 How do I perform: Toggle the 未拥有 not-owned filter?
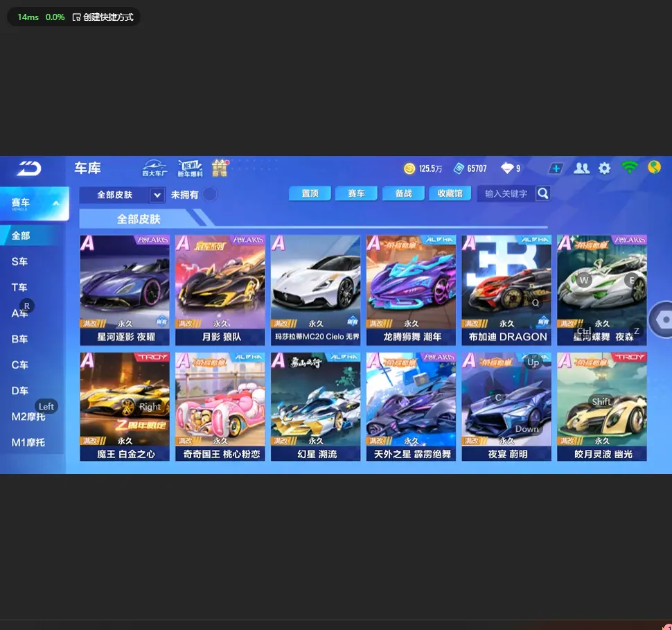click(210, 195)
